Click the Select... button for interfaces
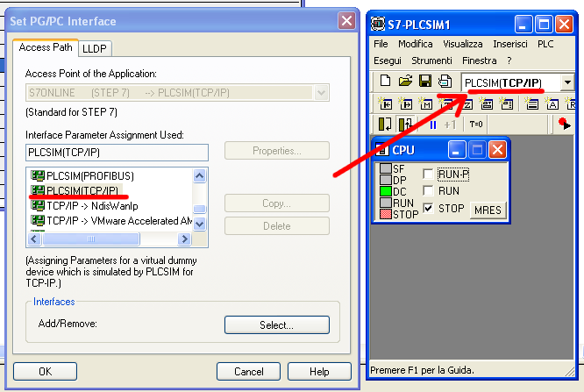 point(277,325)
